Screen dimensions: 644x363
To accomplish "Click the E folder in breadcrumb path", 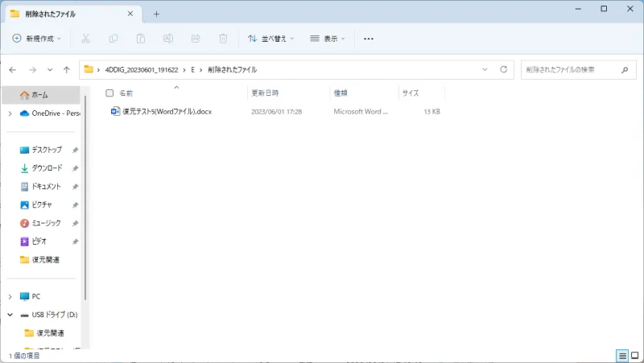I will click(x=192, y=70).
